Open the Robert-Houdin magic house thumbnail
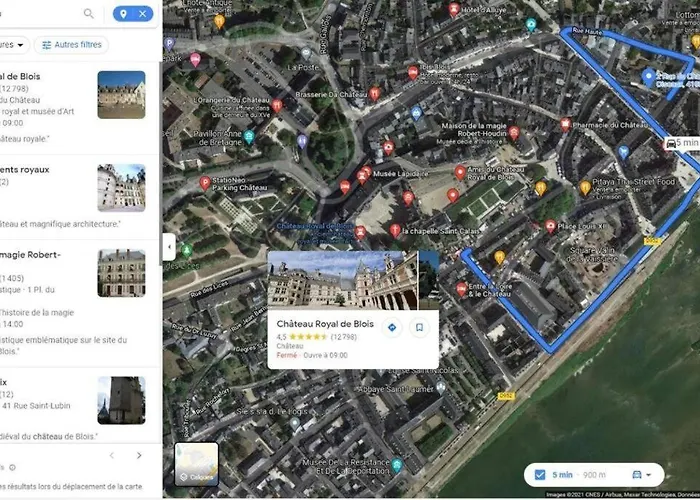The width and height of the screenshot is (700, 500). pos(121,273)
